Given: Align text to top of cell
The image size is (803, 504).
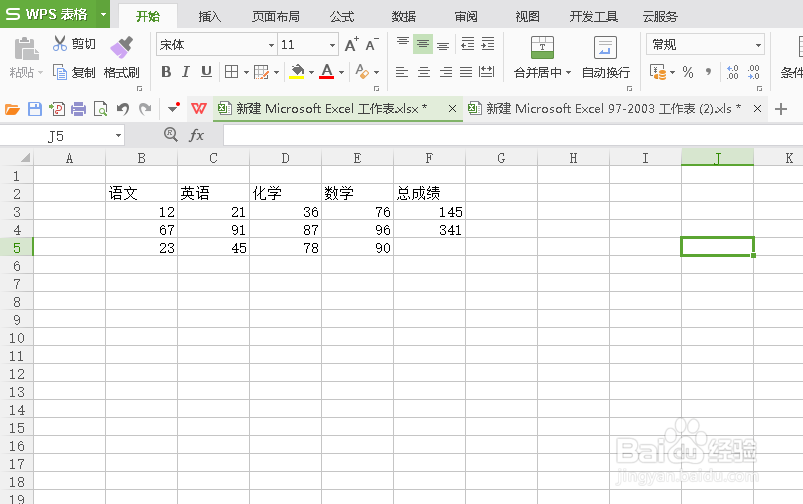Looking at the screenshot, I should (403, 43).
